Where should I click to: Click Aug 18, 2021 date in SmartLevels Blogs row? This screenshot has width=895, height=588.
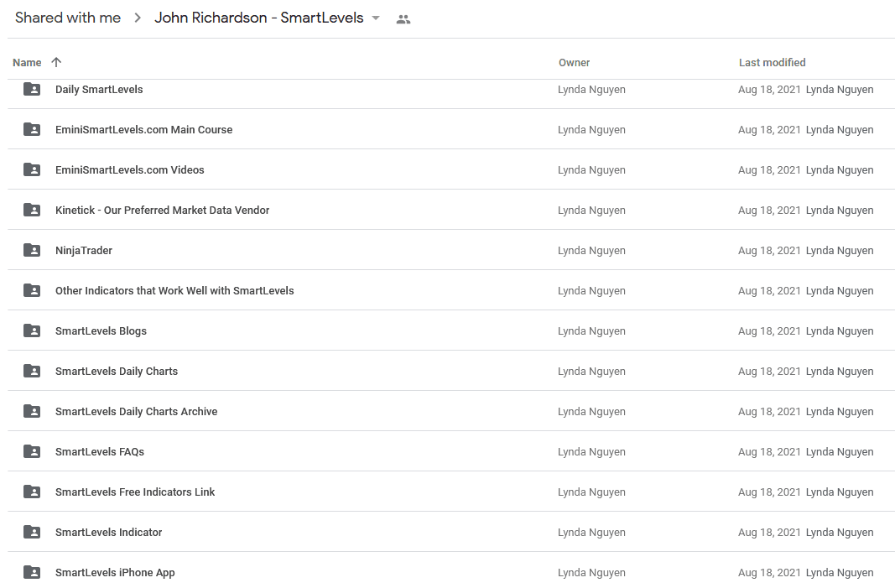pyautogui.click(x=769, y=331)
